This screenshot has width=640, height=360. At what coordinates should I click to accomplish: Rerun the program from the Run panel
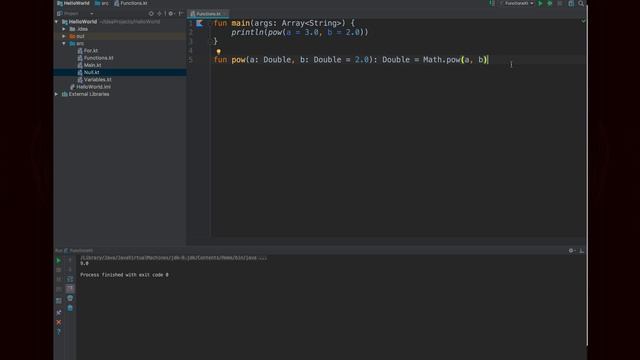coord(59,260)
